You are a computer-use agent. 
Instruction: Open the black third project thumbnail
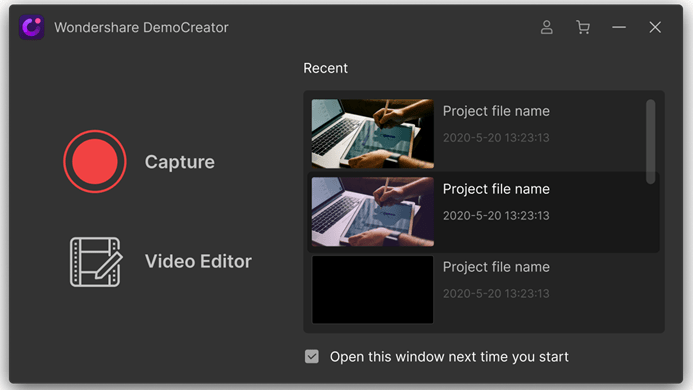373,290
